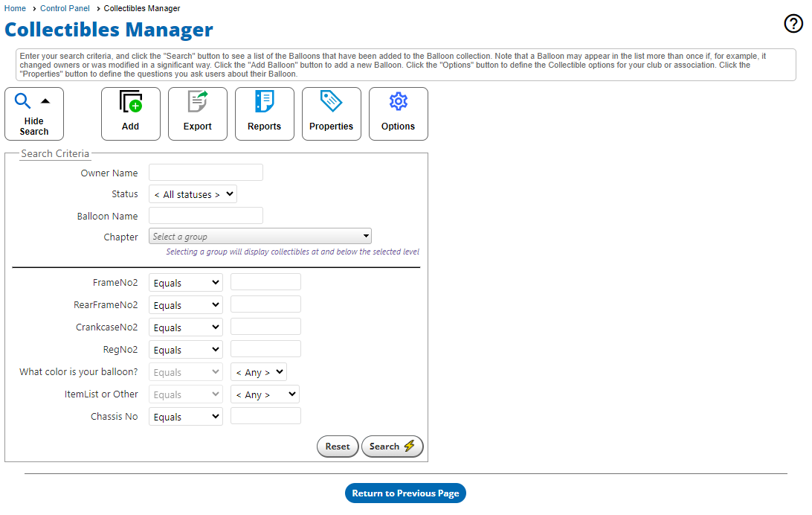Click the Add collectible icon

131,103
